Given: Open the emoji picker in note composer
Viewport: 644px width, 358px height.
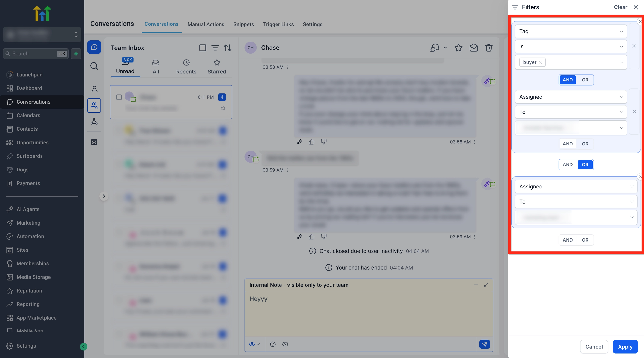Looking at the screenshot, I should tap(273, 344).
